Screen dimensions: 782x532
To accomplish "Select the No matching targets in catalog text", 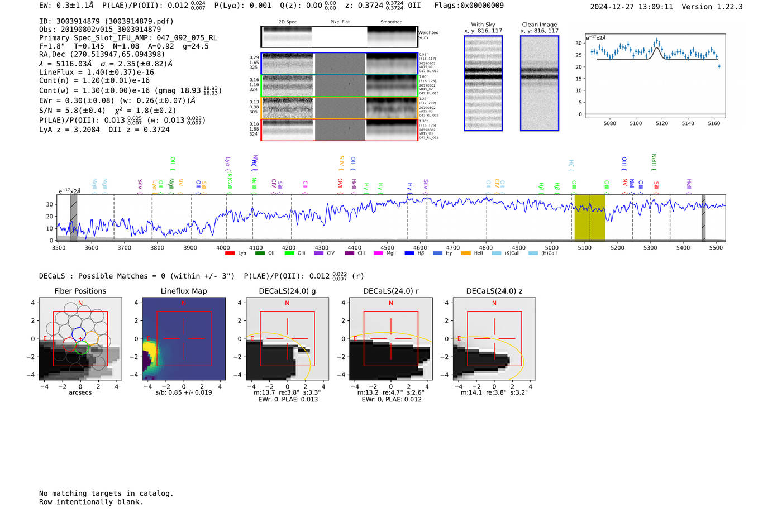I will (106, 493).
